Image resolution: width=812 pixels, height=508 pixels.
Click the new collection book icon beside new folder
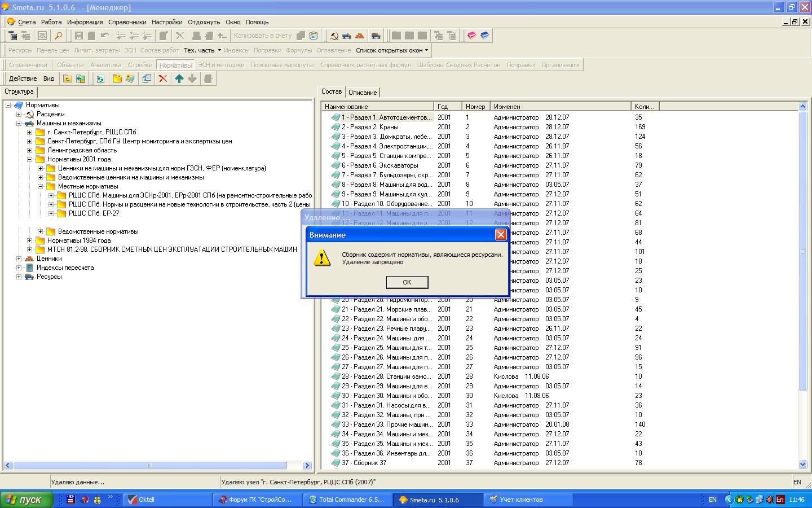click(130, 78)
